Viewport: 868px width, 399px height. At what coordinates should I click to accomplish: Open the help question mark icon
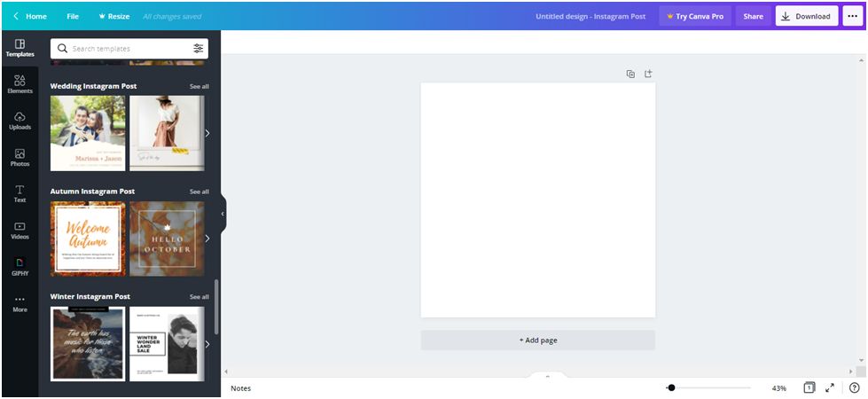click(854, 388)
